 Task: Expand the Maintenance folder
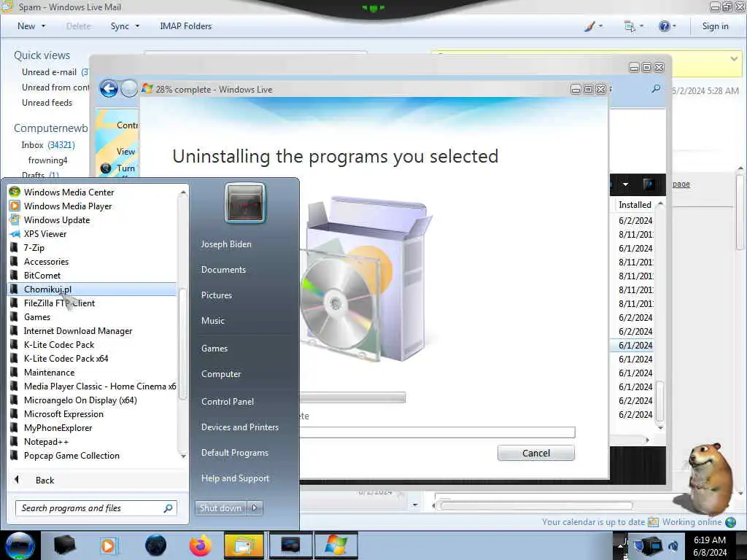[49, 373]
